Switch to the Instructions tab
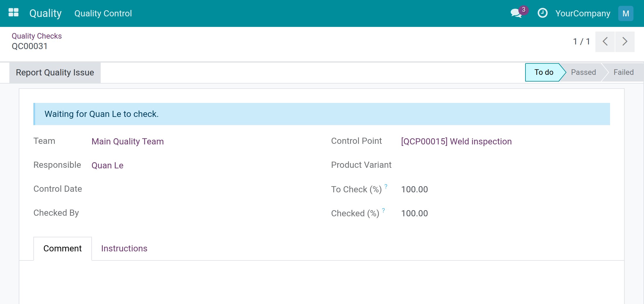This screenshot has width=644, height=304. tap(124, 248)
